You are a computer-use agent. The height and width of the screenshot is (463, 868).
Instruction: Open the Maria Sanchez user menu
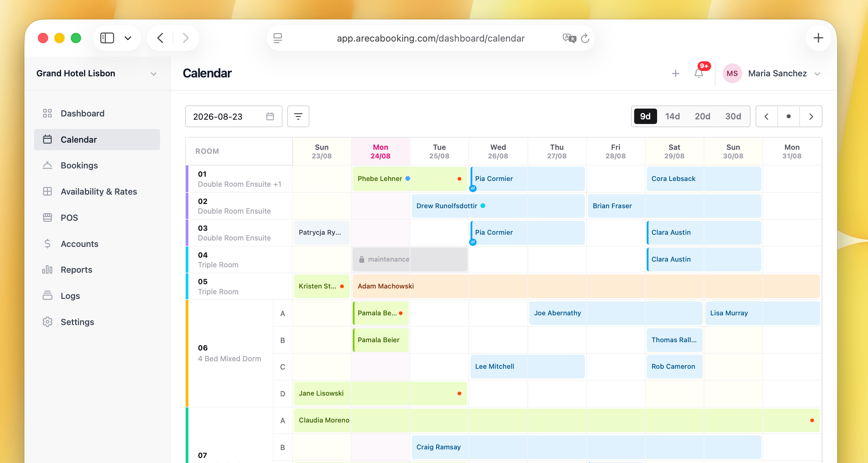tap(772, 73)
